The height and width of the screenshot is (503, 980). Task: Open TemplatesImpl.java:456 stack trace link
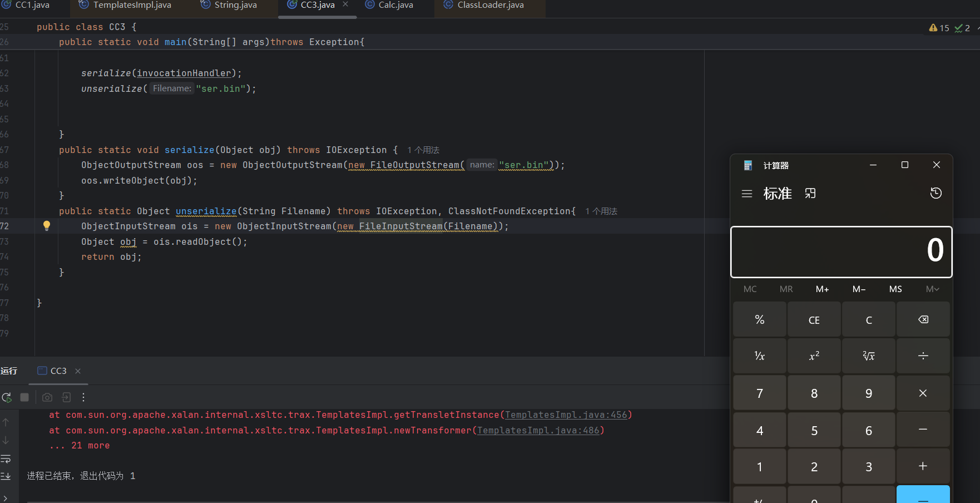[x=566, y=415]
